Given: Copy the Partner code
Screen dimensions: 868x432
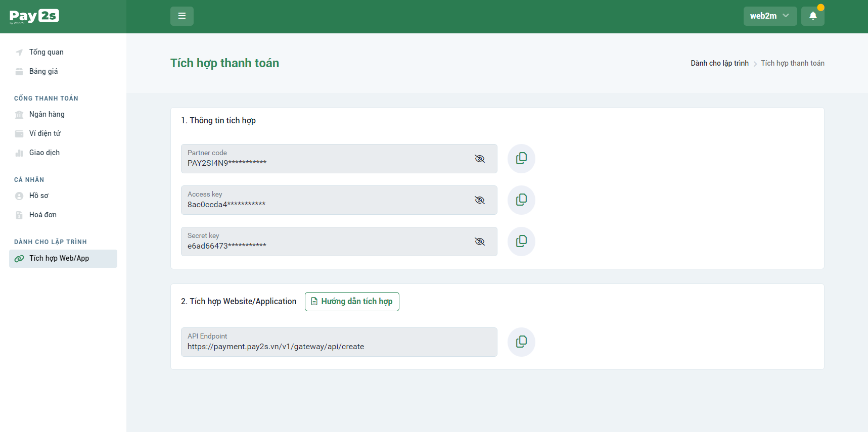Looking at the screenshot, I should coord(521,159).
